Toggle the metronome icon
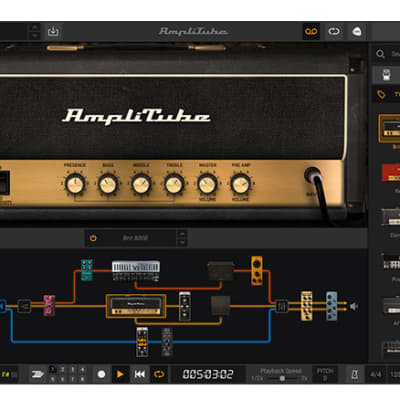Image resolution: width=400 pixels, height=400 pixels. 355,374
